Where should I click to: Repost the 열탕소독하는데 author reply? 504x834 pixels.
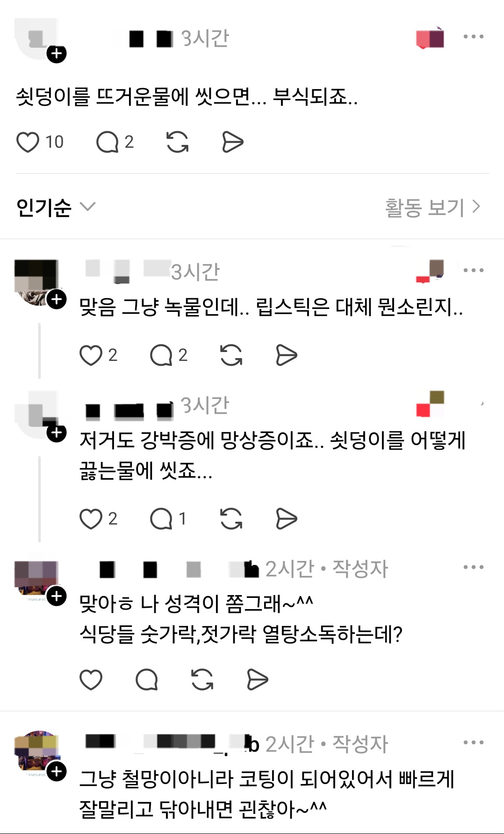click(202, 680)
